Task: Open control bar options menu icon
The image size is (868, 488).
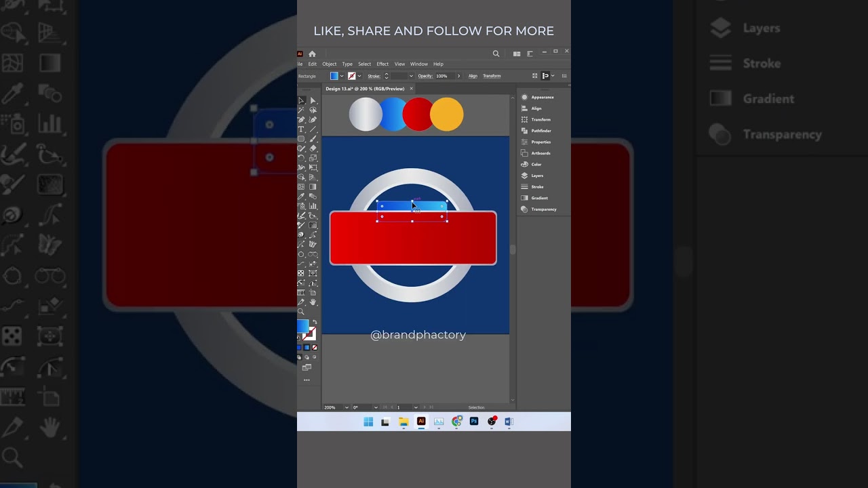Action: pyautogui.click(x=564, y=76)
